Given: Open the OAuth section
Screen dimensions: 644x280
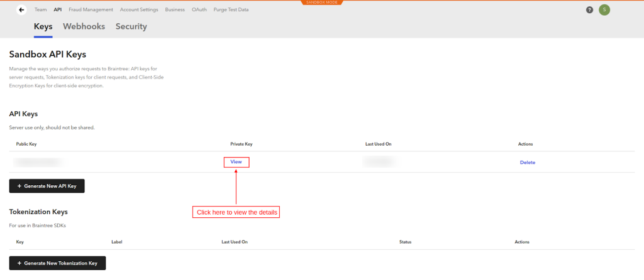Looking at the screenshot, I should 199,10.
